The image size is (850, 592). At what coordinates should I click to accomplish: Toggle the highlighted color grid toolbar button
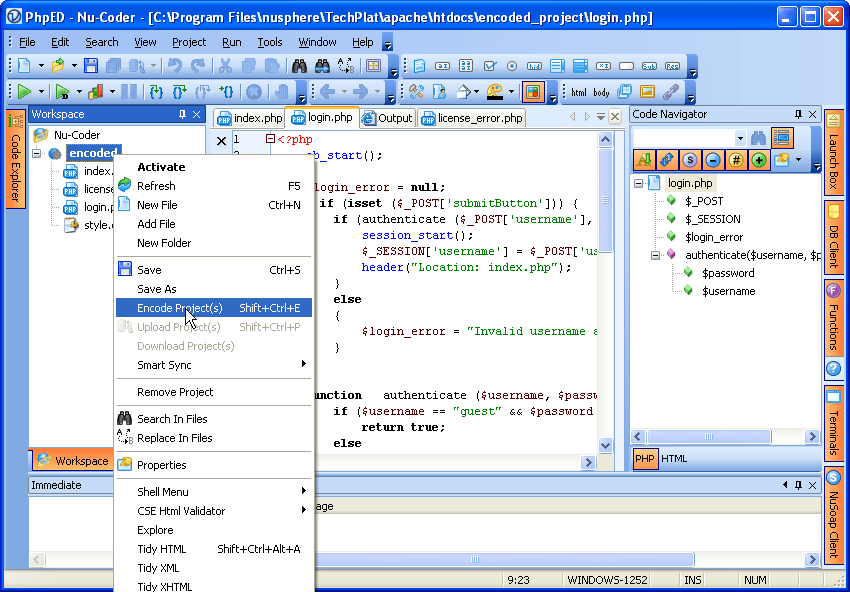point(533,92)
